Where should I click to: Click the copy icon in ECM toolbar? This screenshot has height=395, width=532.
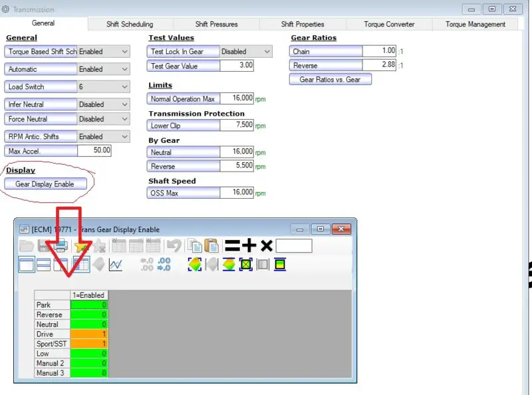[195, 245]
